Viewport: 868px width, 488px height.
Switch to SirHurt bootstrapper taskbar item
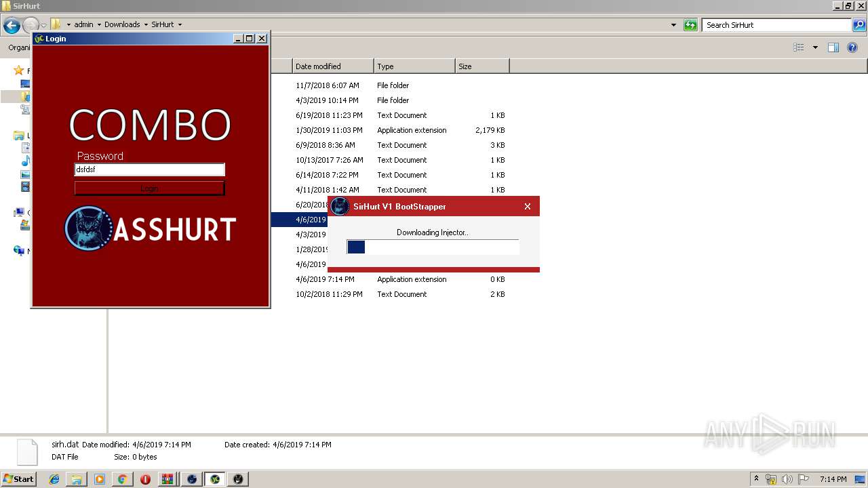click(x=192, y=479)
